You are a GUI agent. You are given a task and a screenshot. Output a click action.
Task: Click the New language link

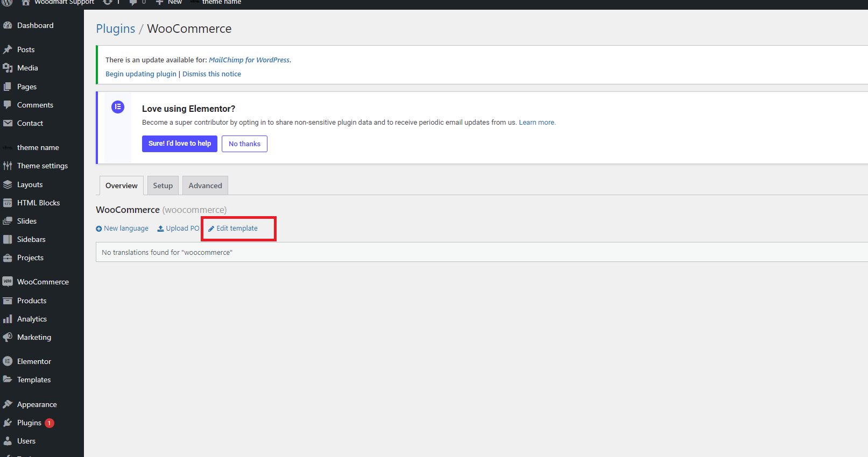pos(122,228)
